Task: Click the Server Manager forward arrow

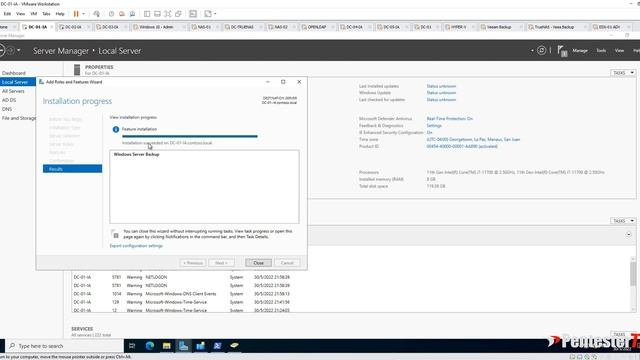Action: (x=11, y=50)
